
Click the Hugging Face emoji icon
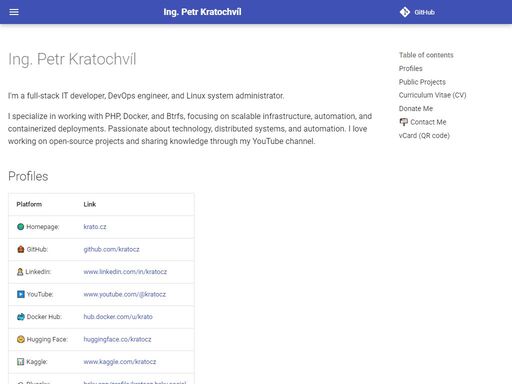(x=21, y=339)
